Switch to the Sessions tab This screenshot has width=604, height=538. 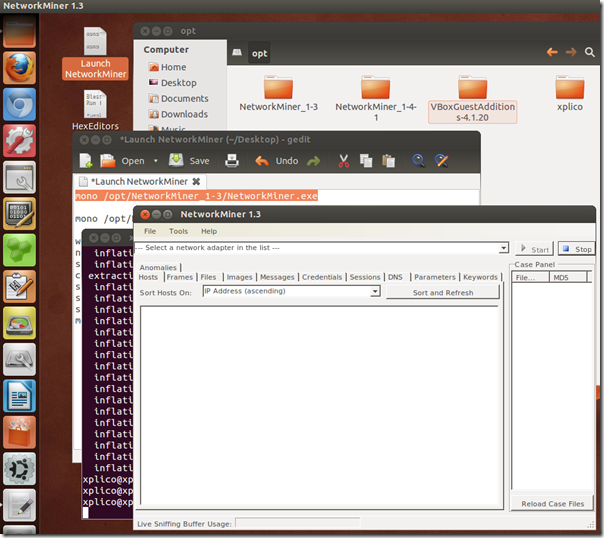tap(365, 277)
